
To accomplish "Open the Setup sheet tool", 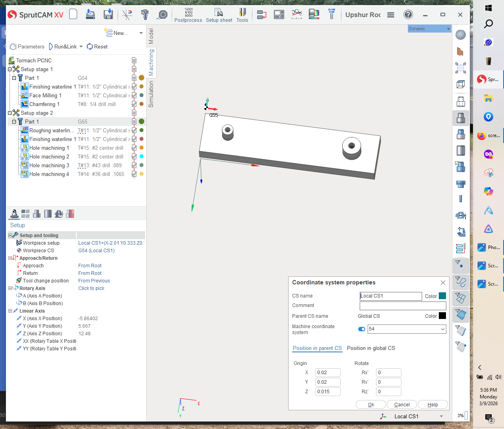I will tap(219, 15).
